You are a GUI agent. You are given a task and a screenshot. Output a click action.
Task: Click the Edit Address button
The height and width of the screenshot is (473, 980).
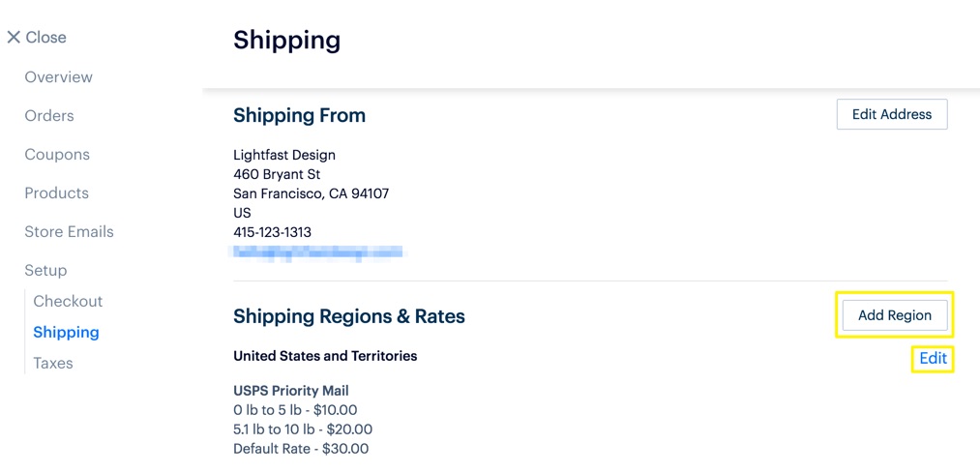click(891, 114)
